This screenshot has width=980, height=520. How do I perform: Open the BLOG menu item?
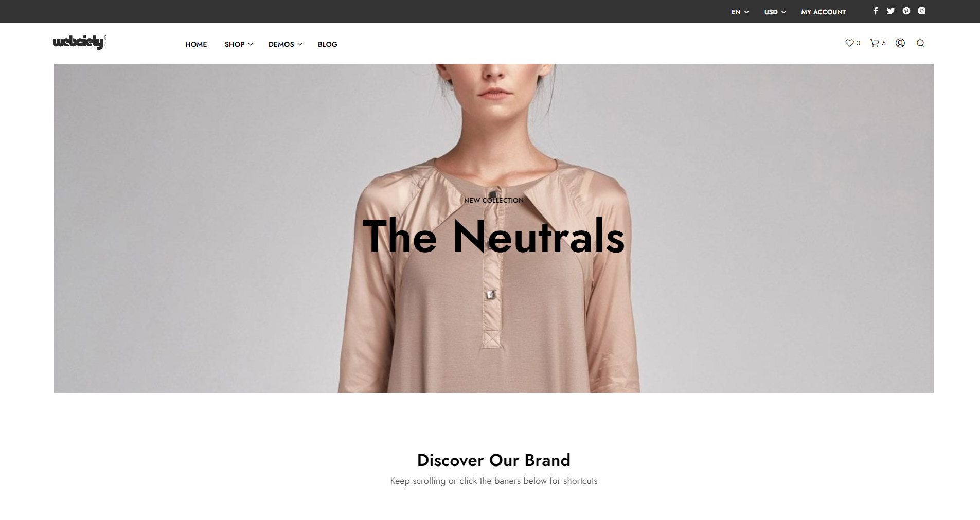(327, 44)
